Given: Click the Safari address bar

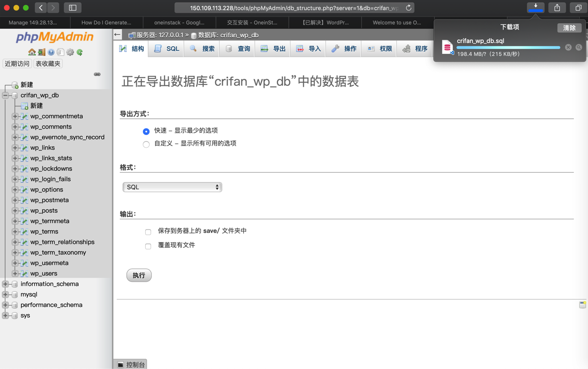Looking at the screenshot, I should click(294, 8).
